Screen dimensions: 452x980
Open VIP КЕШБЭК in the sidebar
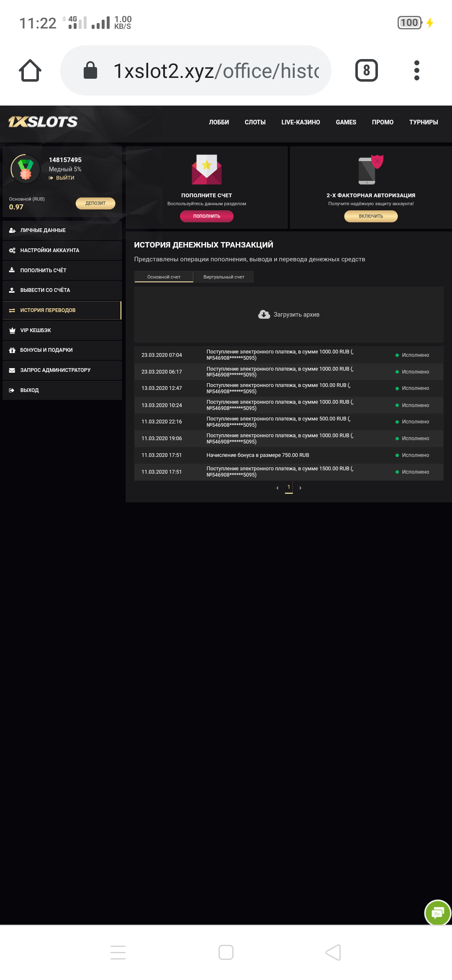(62, 330)
